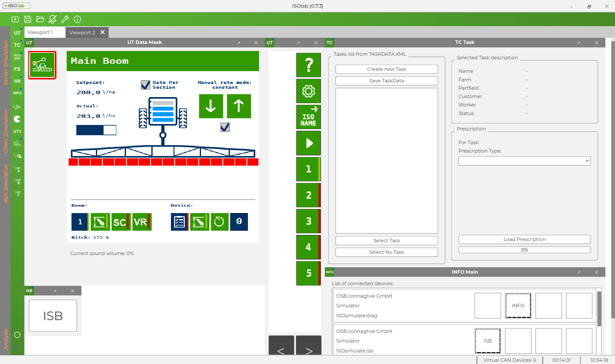Switch to the Viewport 2 tab
The image size is (615, 364).
pos(82,32)
